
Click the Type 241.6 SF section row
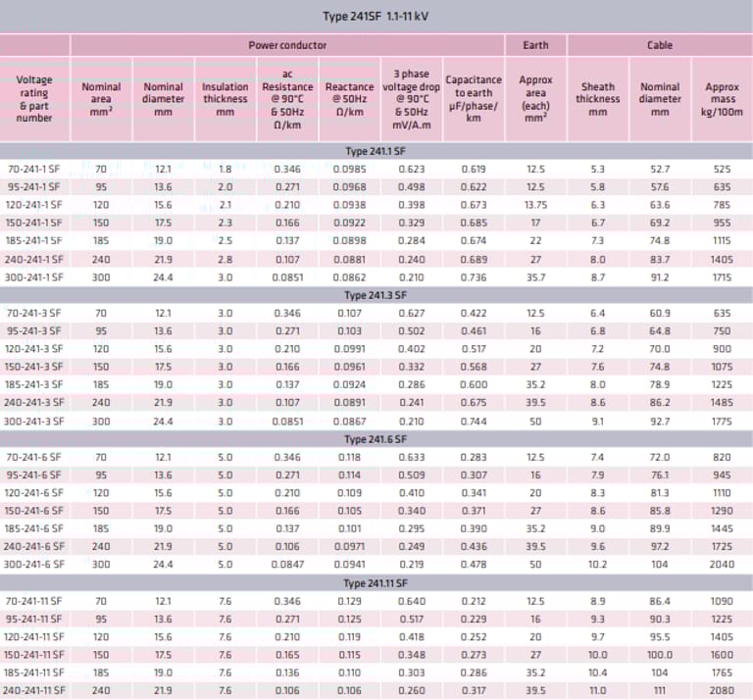click(376, 438)
